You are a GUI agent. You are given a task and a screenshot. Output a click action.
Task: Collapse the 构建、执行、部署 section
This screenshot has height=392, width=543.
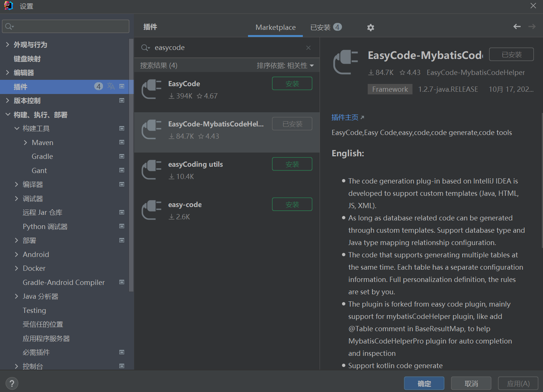click(7, 115)
